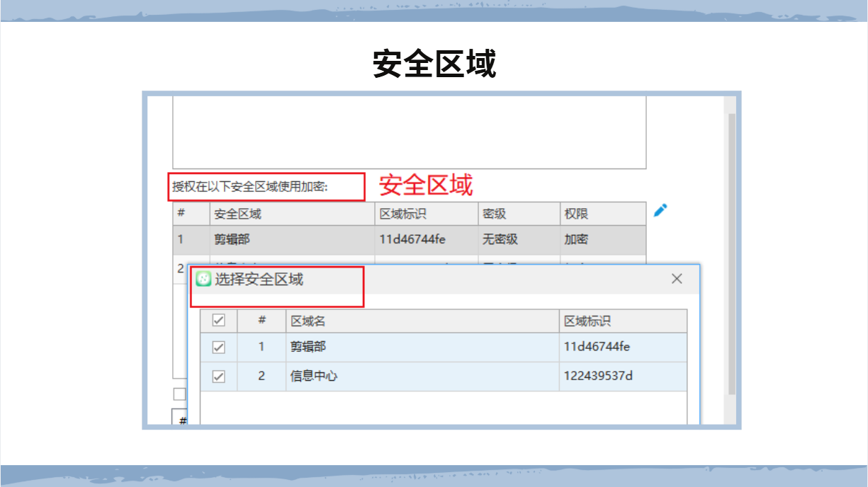Uncheck the 信息中心 checkbox

tap(219, 377)
